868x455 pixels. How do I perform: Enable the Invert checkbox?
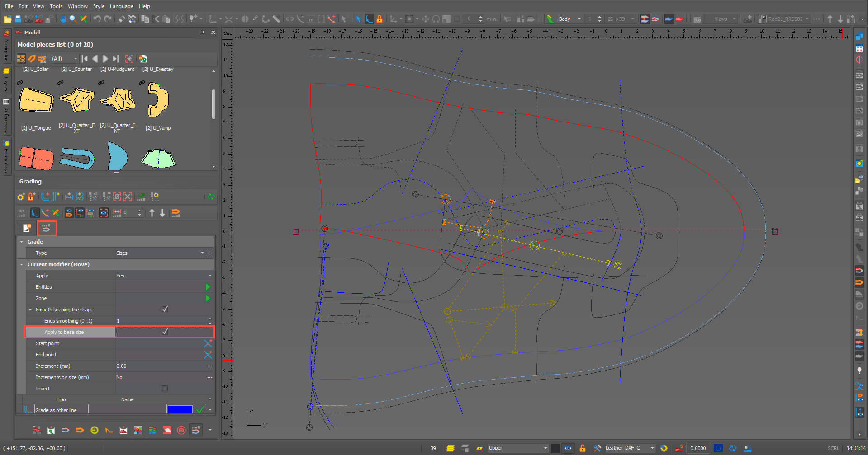tap(165, 389)
